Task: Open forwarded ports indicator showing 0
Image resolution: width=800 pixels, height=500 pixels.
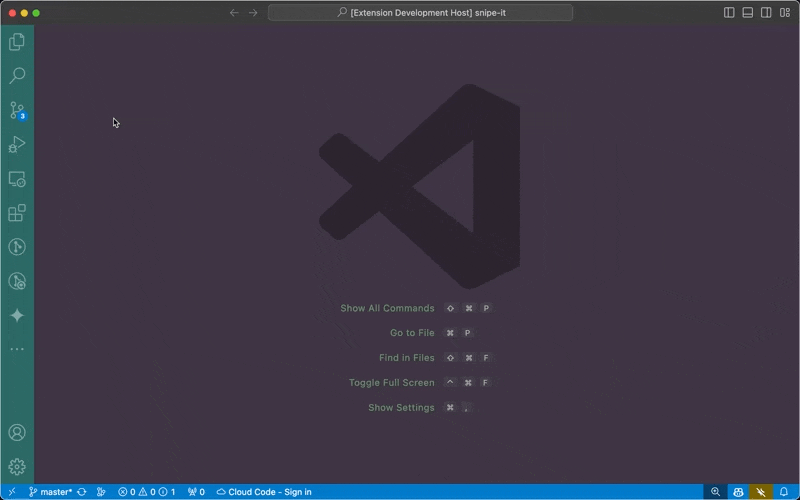Action: pyautogui.click(x=196, y=492)
